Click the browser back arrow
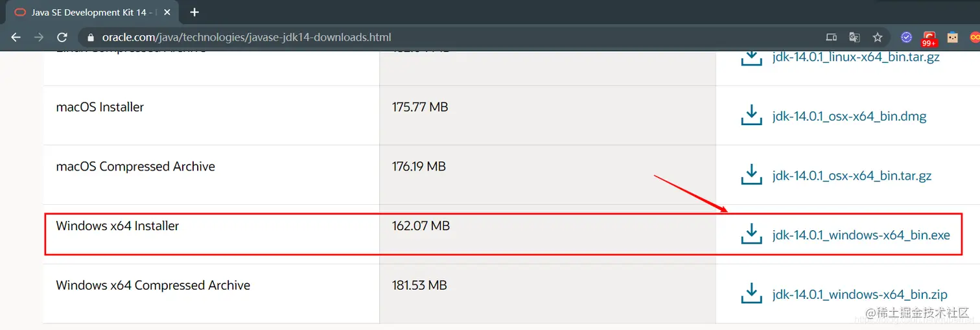 (16, 37)
